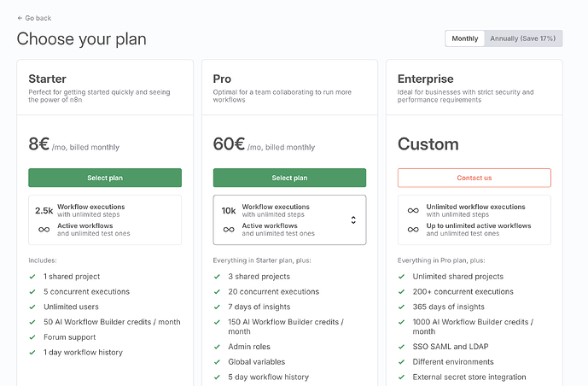Click the Go back arrow link
588x386 pixels.
[x=34, y=18]
